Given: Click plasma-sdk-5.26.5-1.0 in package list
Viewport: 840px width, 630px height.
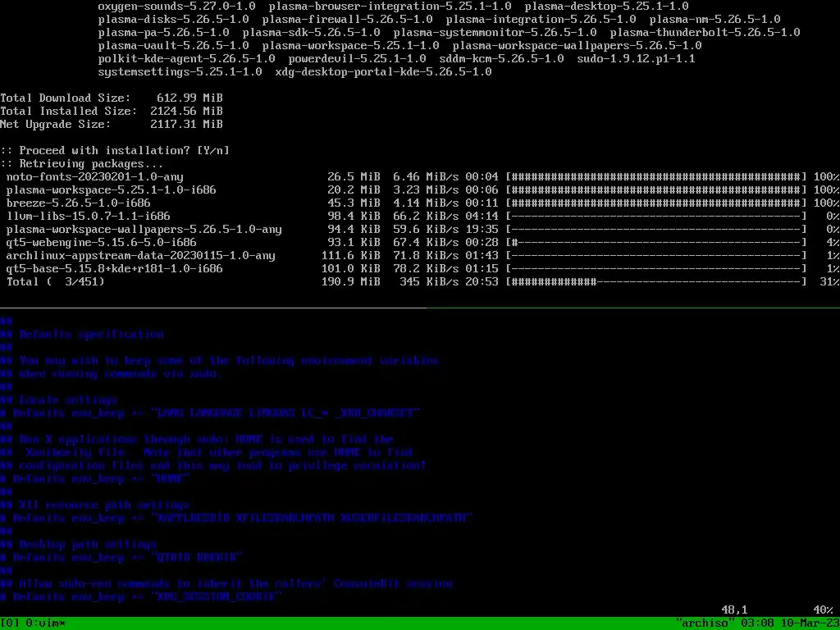Looking at the screenshot, I should (311, 32).
